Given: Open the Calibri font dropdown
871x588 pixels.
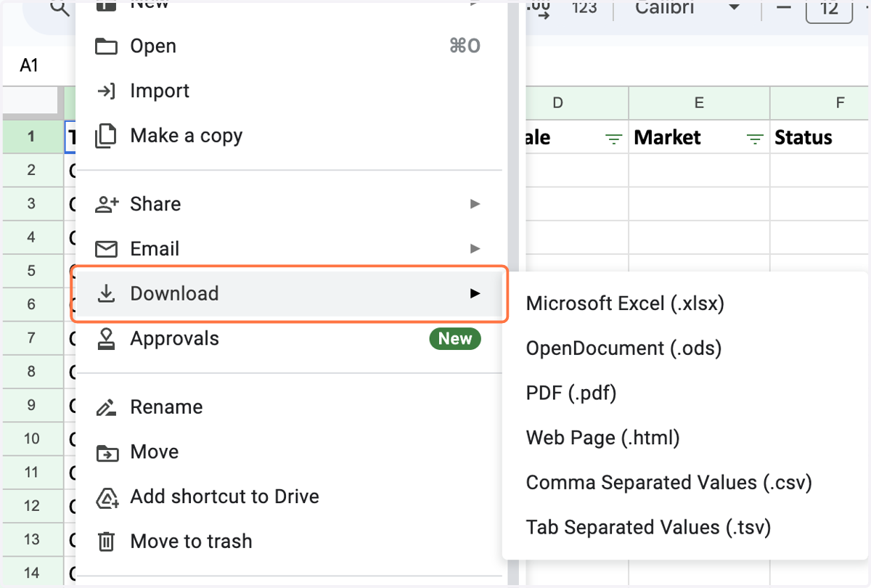Looking at the screenshot, I should coord(687,9).
